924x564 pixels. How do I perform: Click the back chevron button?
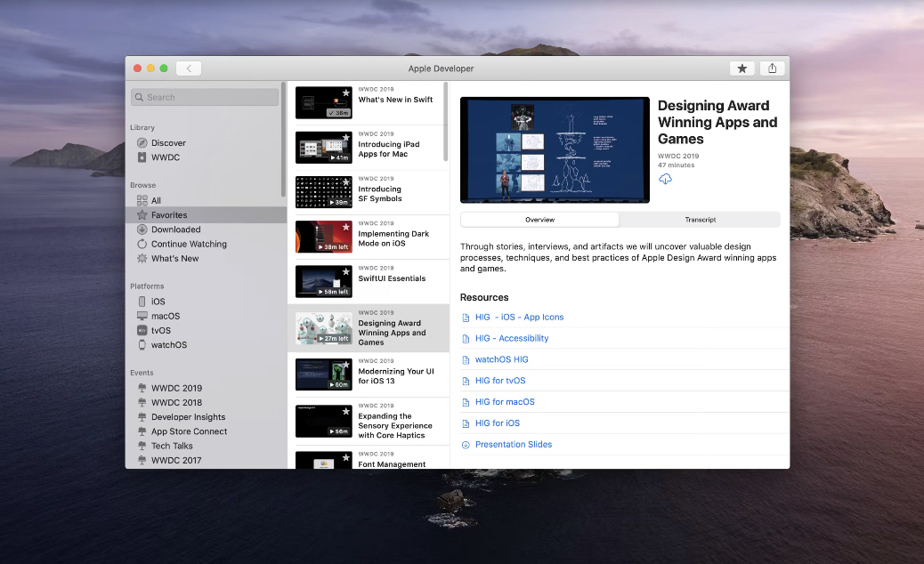189,68
